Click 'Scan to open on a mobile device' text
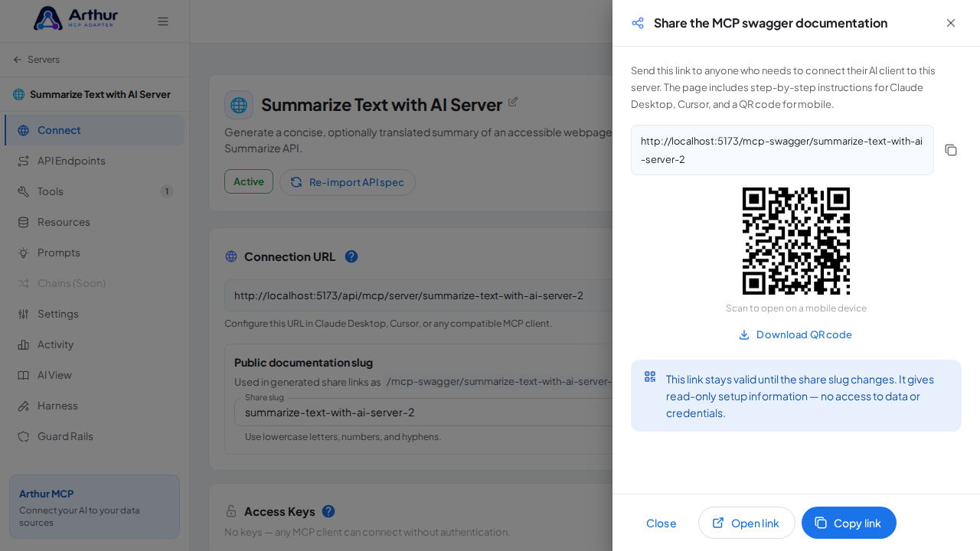 coord(796,308)
